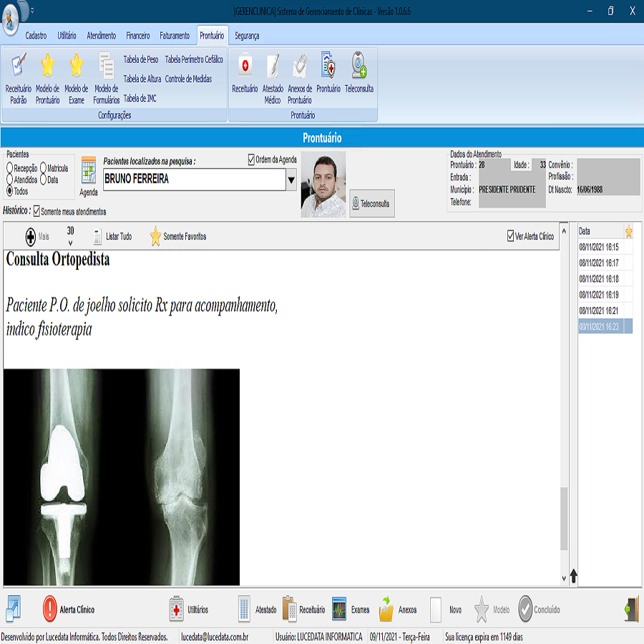Open Anexos de Prontuário paperclip icon
This screenshot has height=644, width=644.
300,67
